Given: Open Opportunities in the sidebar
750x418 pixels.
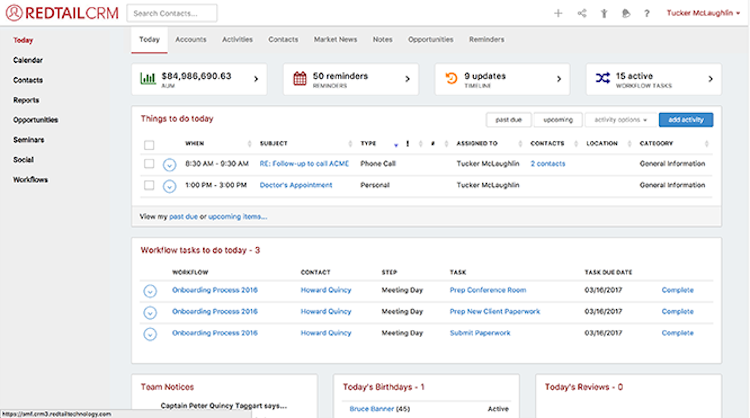Looking at the screenshot, I should [x=35, y=120].
